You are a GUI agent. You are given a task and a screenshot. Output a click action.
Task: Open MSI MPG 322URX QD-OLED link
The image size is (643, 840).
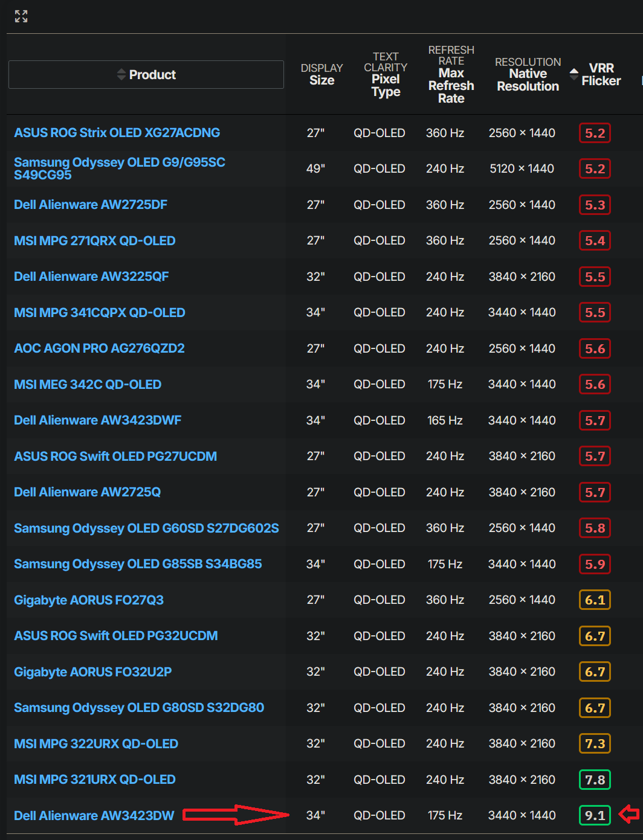tap(96, 743)
